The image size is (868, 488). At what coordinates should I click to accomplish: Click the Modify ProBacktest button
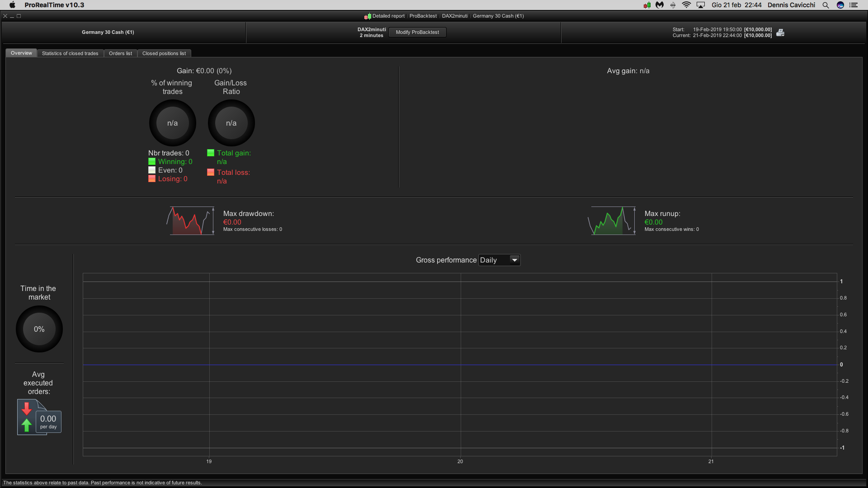[417, 32]
